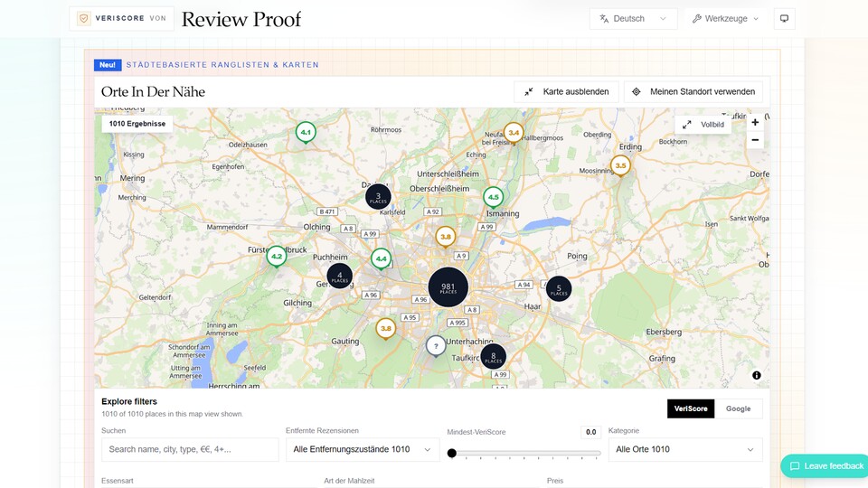Click the 1010 Ergebnisse results label
Image resolution: width=868 pixels, height=488 pixels.
[x=137, y=124]
